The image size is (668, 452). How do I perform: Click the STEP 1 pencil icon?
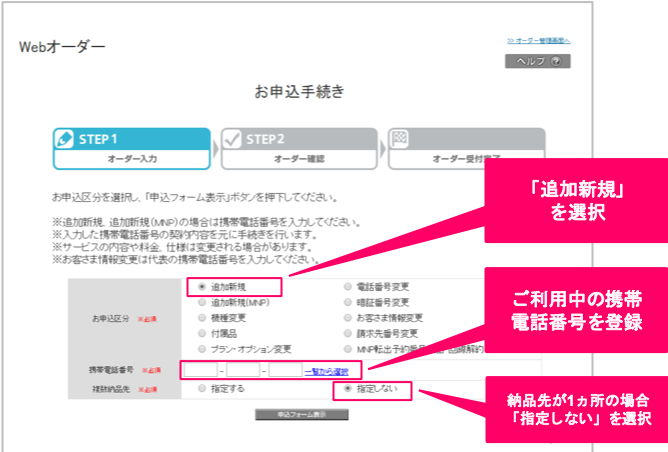click(x=65, y=139)
